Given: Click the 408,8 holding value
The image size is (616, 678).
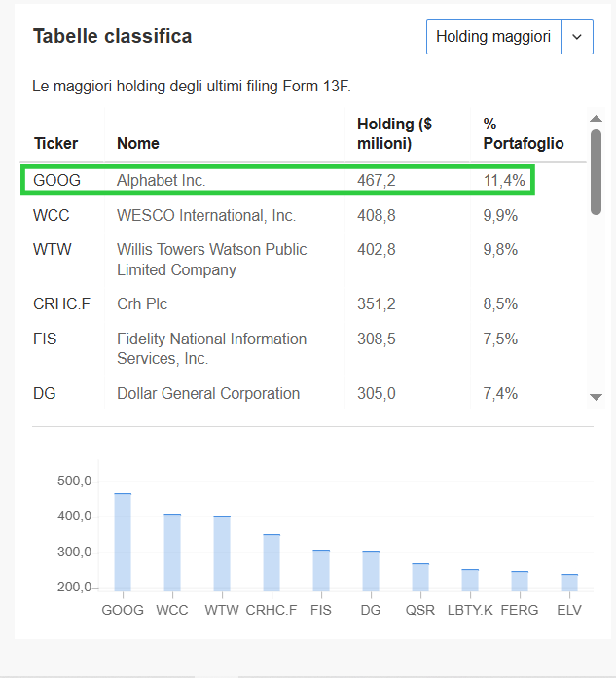Looking at the screenshot, I should click(377, 215).
